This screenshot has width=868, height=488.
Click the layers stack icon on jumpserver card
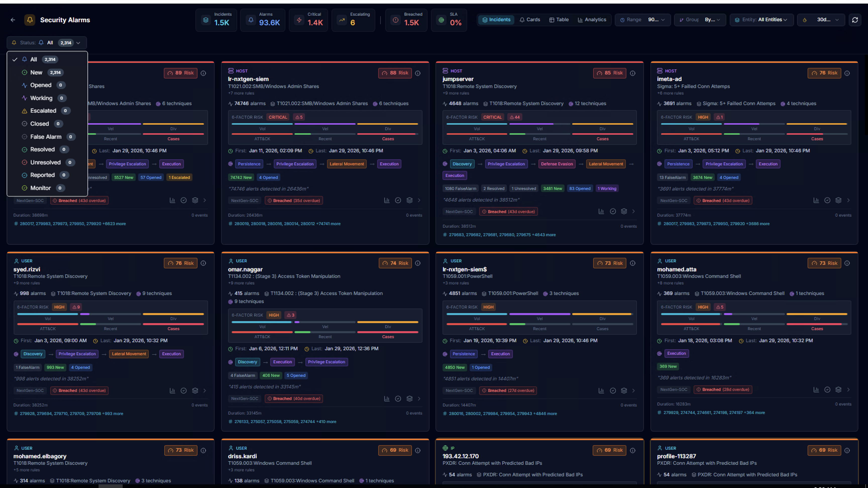[624, 211]
